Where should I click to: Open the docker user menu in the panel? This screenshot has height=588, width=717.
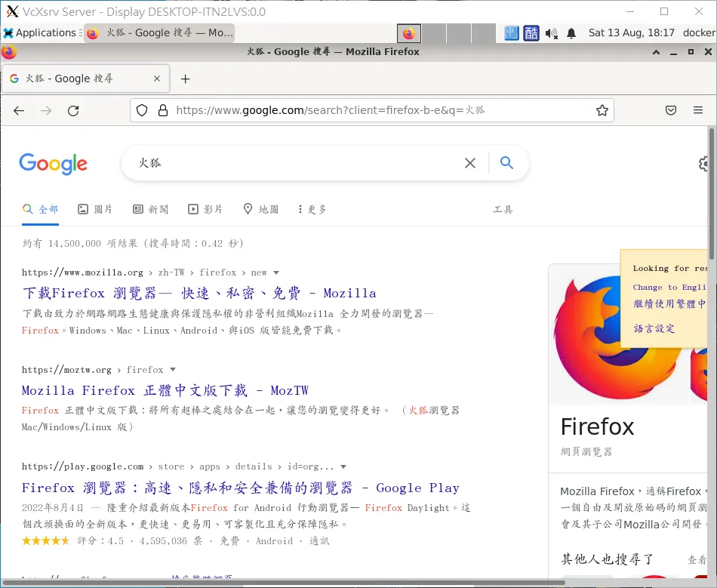pyautogui.click(x=699, y=33)
